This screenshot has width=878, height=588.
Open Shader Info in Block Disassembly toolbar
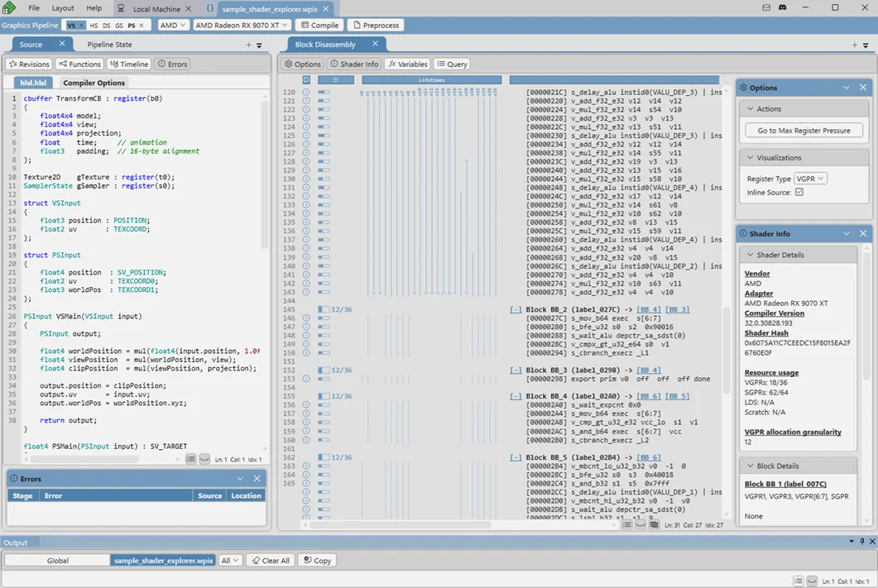pos(354,64)
